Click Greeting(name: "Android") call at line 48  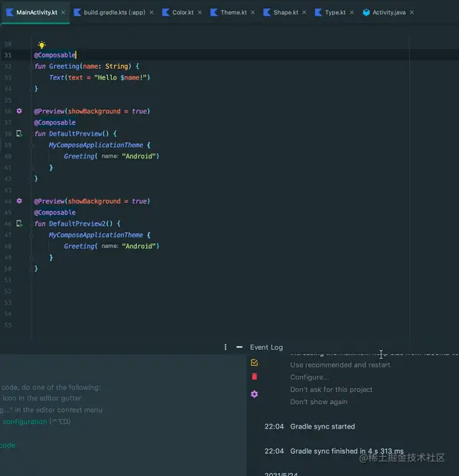click(x=112, y=246)
